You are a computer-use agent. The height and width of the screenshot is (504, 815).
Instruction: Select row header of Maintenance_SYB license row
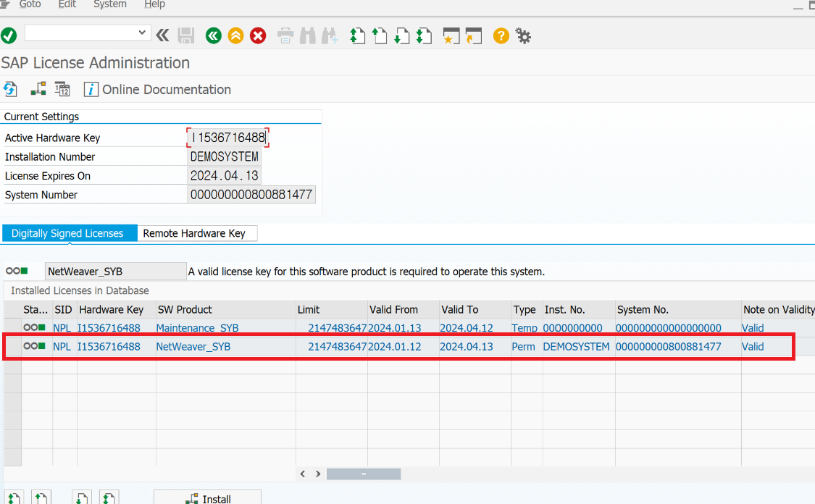[x=12, y=328]
